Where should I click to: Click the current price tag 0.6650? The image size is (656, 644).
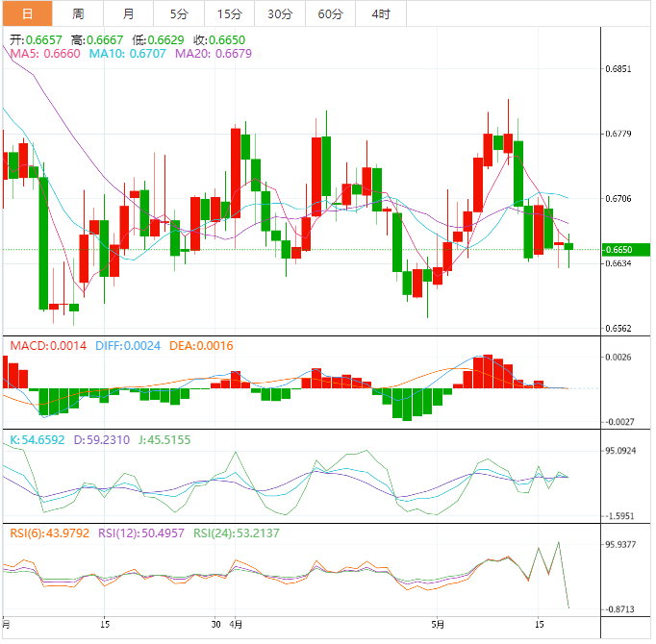[x=619, y=250]
